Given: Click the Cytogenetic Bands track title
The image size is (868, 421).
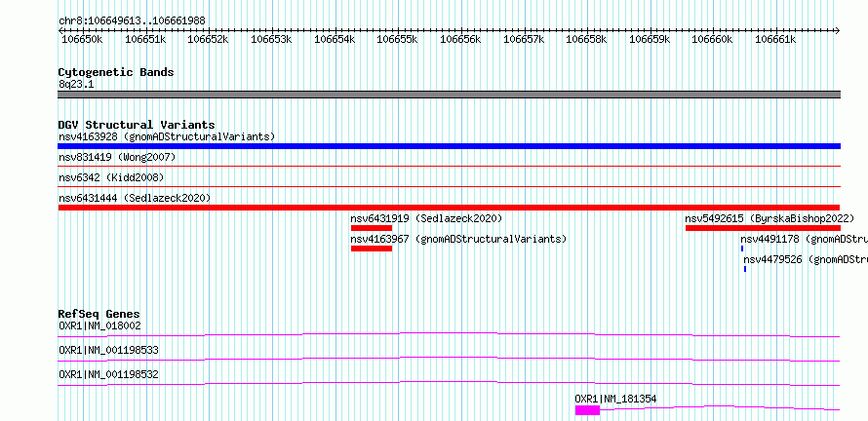Looking at the screenshot, I should tap(116, 72).
